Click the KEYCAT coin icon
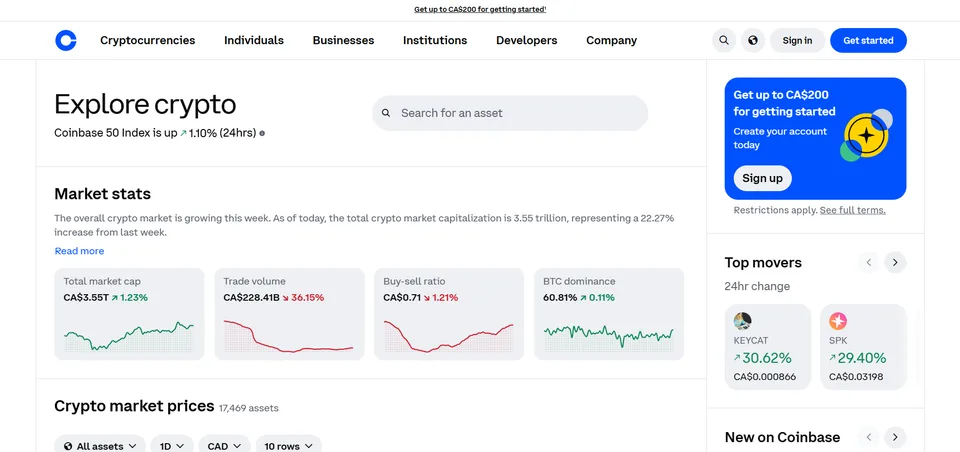960x452 pixels. tap(743, 321)
